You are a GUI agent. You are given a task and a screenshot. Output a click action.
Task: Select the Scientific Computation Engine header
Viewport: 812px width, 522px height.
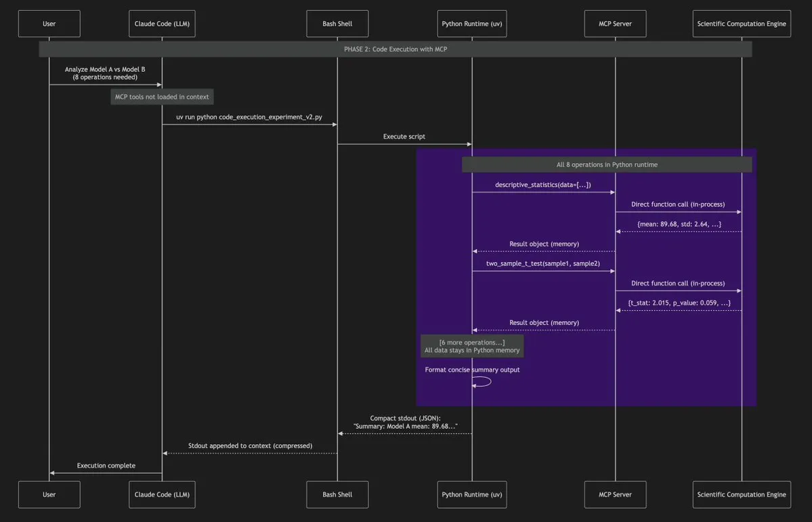(x=742, y=23)
